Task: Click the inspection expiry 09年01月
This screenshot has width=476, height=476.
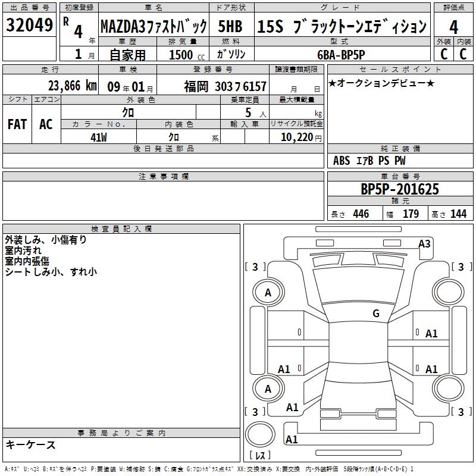Action: pos(130,87)
